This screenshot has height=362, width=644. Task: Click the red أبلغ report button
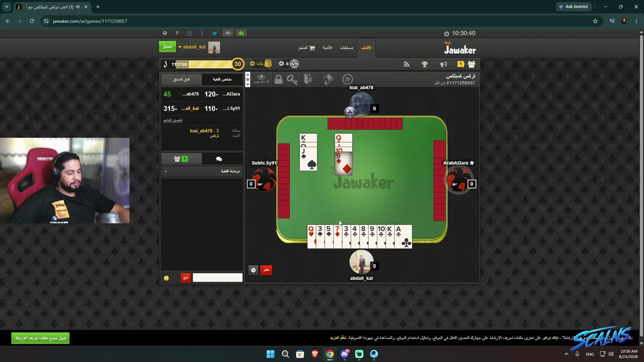(186, 278)
